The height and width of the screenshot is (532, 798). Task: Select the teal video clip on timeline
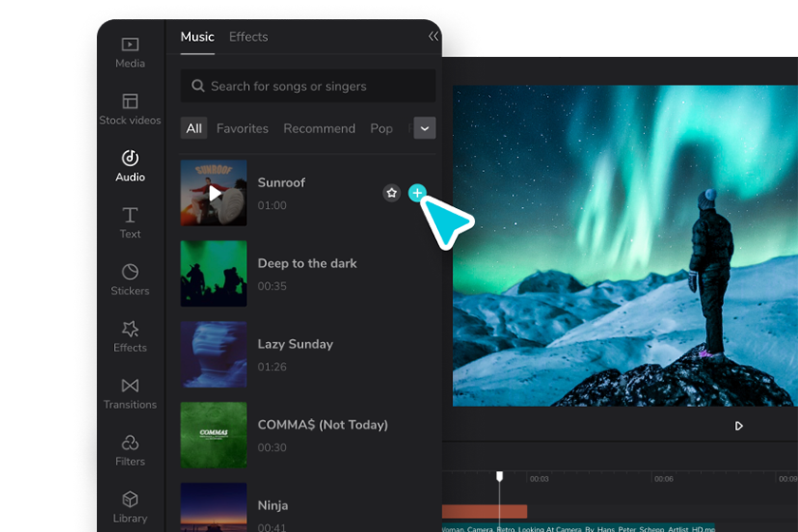[x=579, y=528]
